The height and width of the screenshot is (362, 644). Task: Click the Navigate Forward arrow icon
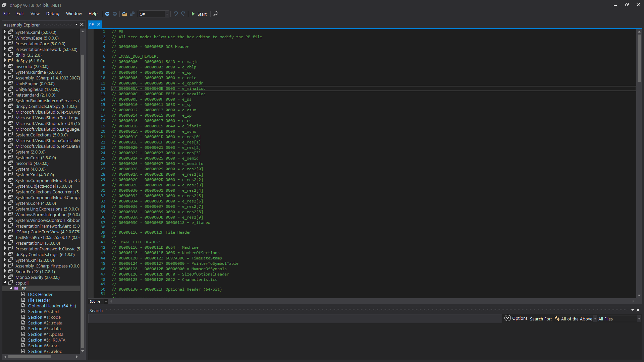(x=115, y=14)
